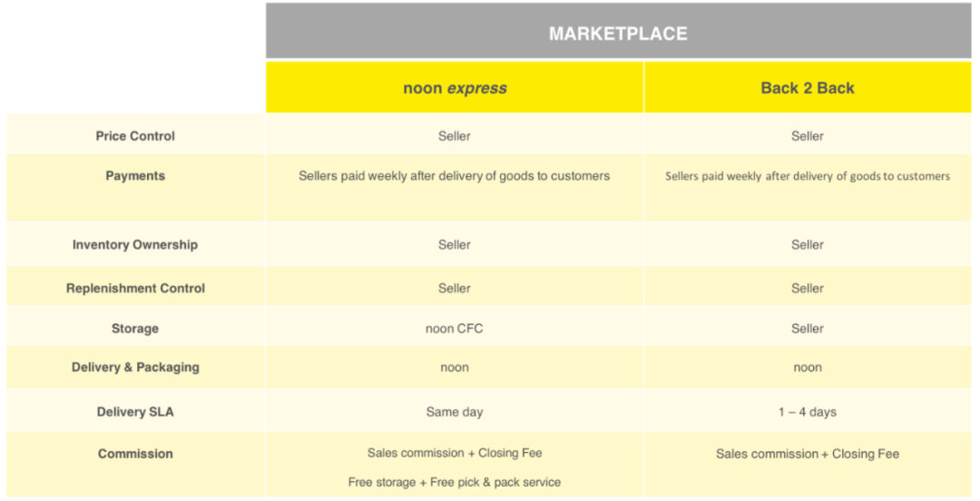Click the Commission row label
Screen dimensions: 980x501
pos(135,454)
